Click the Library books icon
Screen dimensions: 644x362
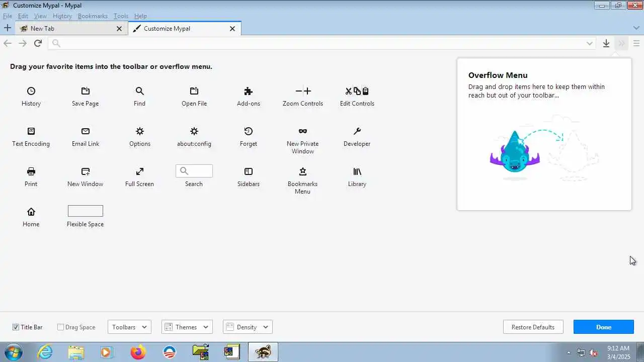click(357, 171)
